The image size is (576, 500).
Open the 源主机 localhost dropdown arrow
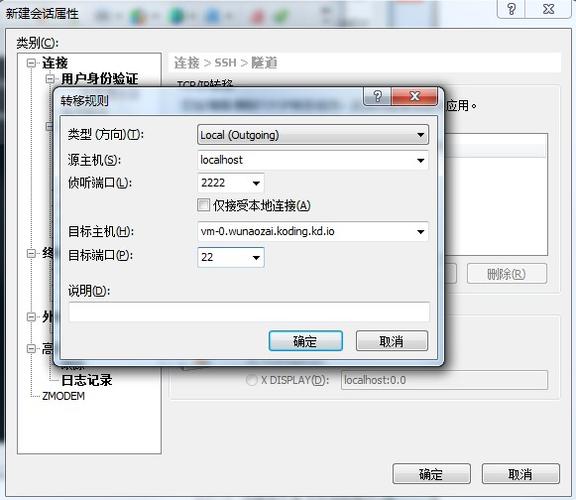point(421,160)
